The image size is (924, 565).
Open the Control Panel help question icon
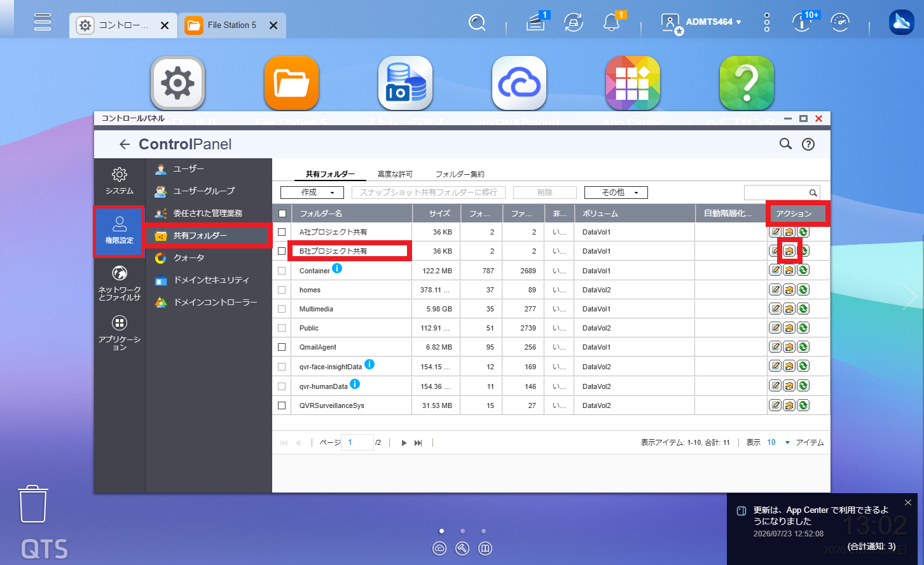click(x=808, y=144)
